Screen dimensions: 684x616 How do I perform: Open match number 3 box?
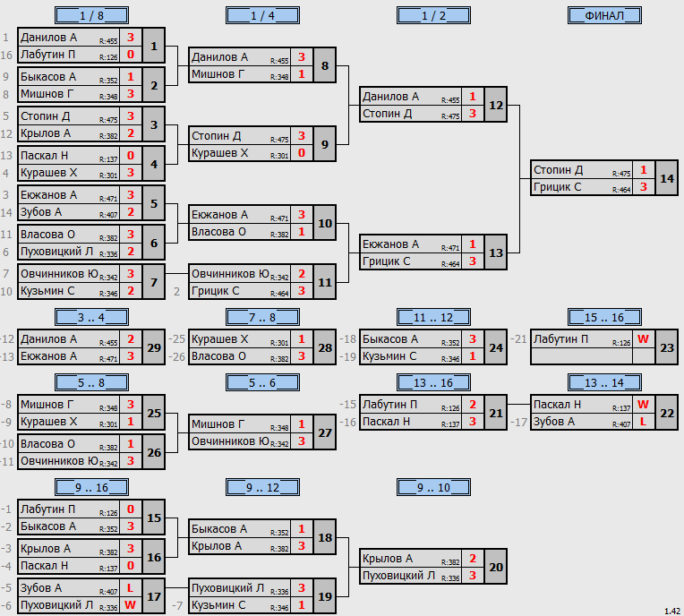pos(154,124)
